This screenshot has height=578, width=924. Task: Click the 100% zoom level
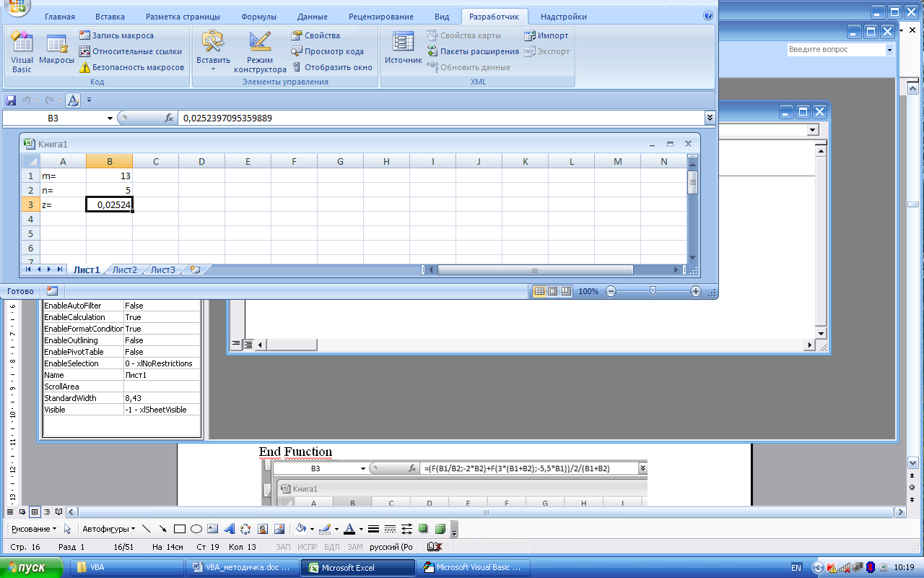click(588, 291)
